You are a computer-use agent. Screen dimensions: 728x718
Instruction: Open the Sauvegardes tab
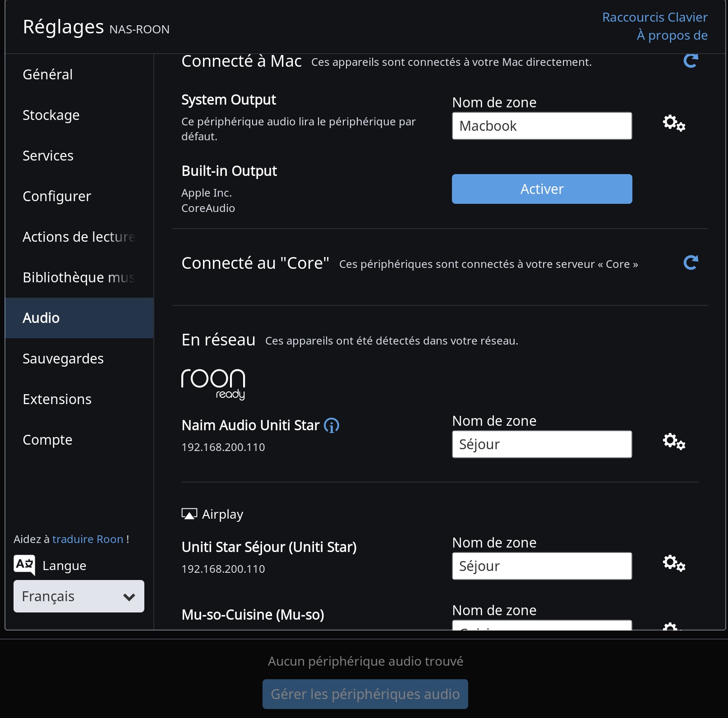79,359
